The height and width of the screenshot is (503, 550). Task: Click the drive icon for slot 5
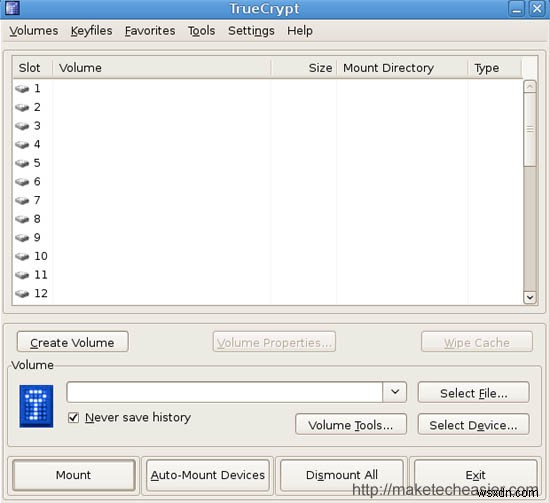pyautogui.click(x=22, y=163)
